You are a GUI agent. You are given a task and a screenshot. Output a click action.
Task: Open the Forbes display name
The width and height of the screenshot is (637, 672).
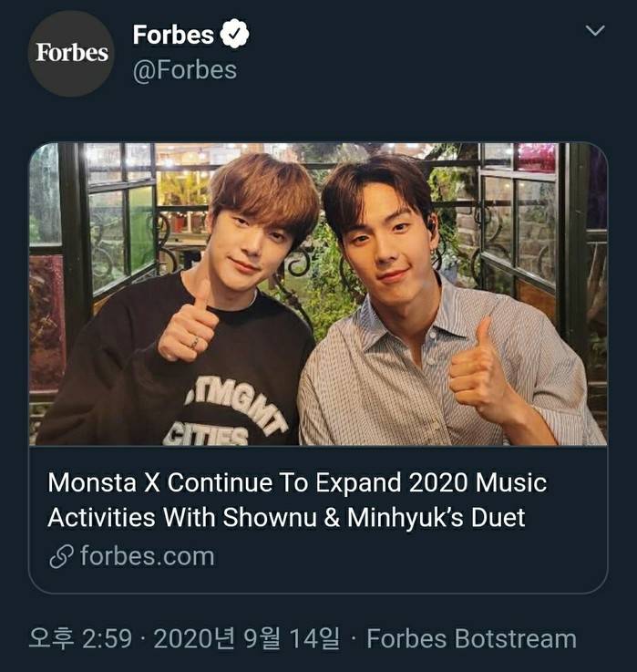click(173, 35)
